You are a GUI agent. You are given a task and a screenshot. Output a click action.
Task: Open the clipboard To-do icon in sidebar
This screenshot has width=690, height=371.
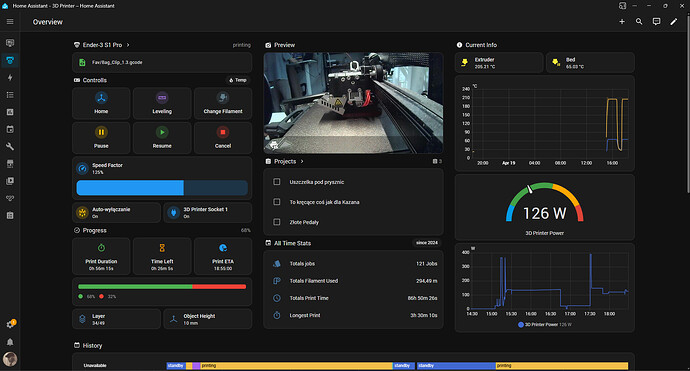point(10,215)
